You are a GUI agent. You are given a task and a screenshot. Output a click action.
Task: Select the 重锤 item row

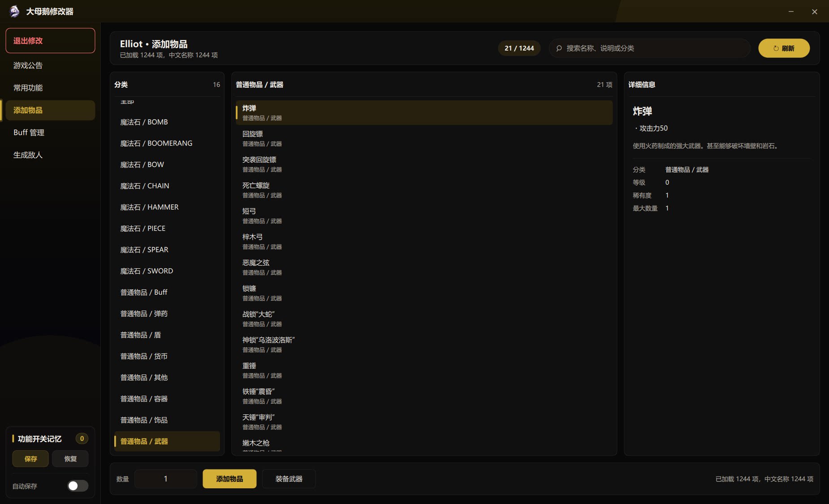pos(424,370)
